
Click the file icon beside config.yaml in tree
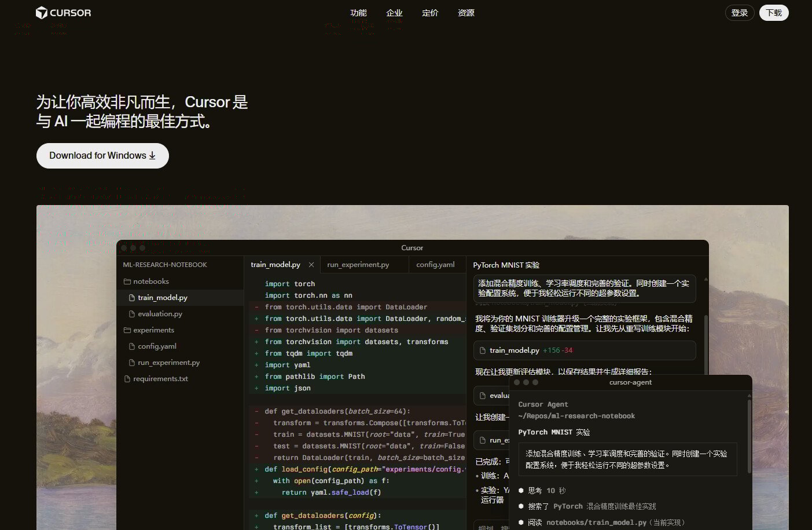point(132,346)
